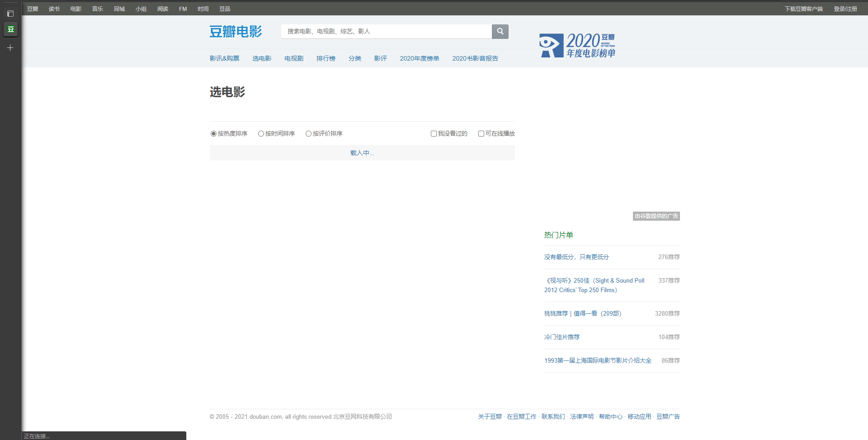The height and width of the screenshot is (440, 868).
Task: Open list 1993第一届上海国际电影节影片介绍大全
Action: tap(598, 360)
